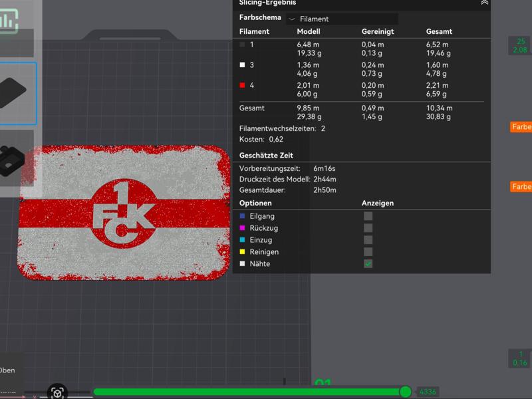Uncheck the Nähte display checkbox
Image resolution: width=532 pixels, height=399 pixels.
[368, 264]
